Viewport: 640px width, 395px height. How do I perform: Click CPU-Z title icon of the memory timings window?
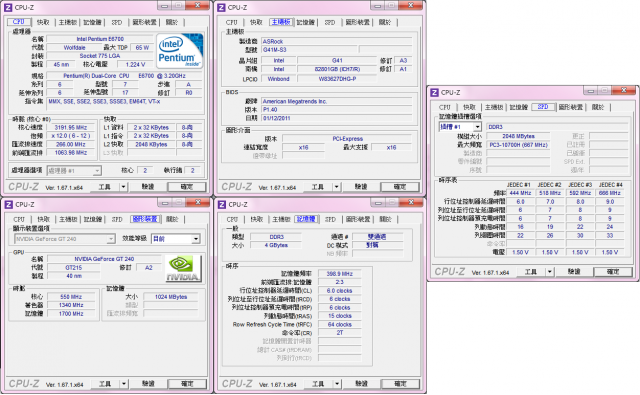[222, 204]
